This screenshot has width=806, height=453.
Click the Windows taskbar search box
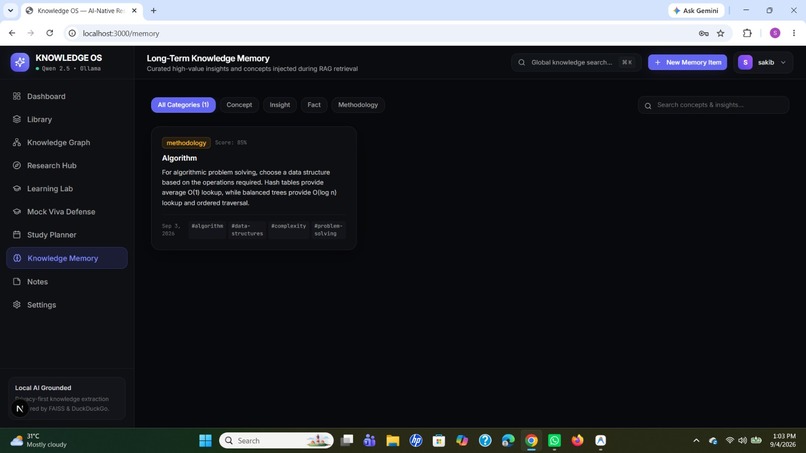[x=277, y=441]
